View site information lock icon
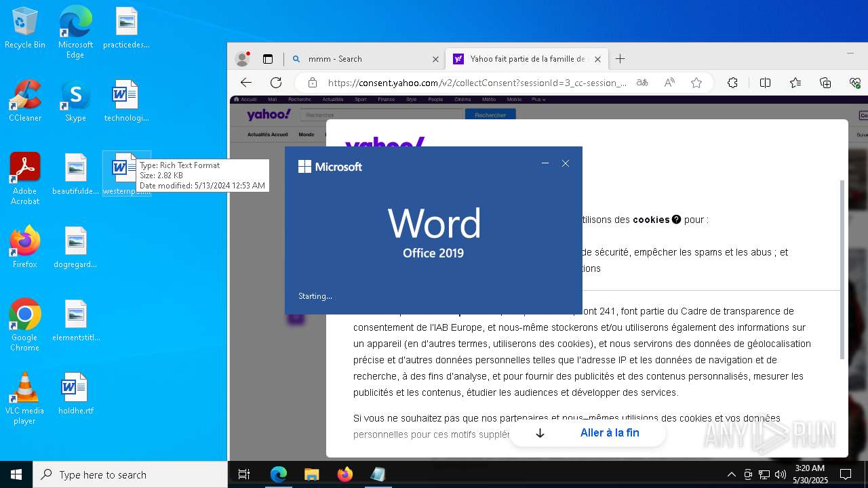 pos(313,83)
